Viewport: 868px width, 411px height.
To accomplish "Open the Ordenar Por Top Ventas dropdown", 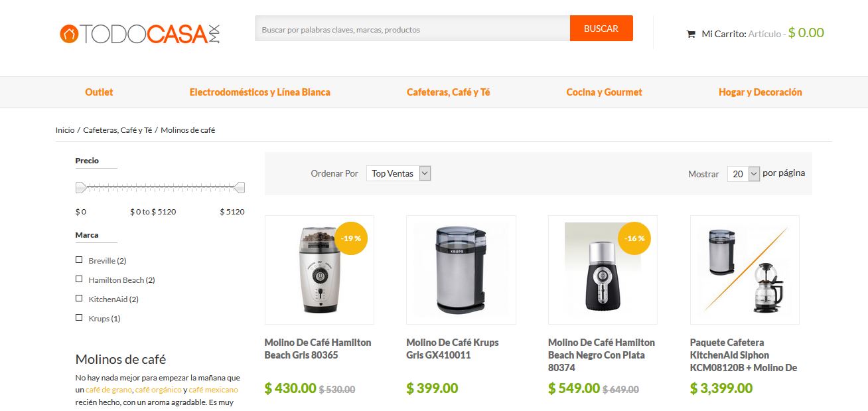I will click(399, 173).
